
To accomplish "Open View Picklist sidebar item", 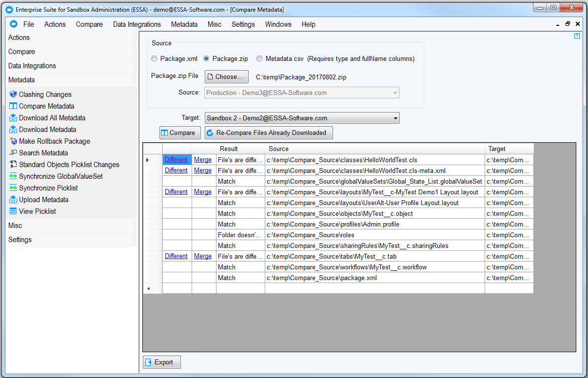I will [x=38, y=211].
